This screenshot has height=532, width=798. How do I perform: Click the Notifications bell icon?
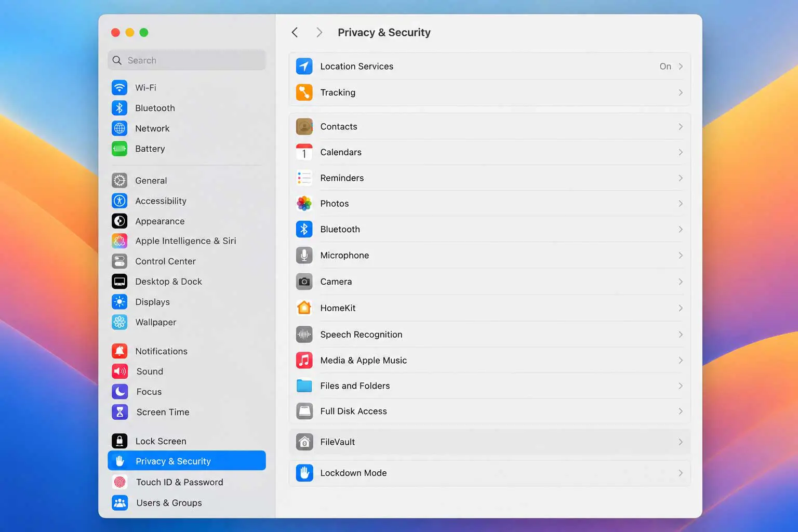pyautogui.click(x=119, y=351)
